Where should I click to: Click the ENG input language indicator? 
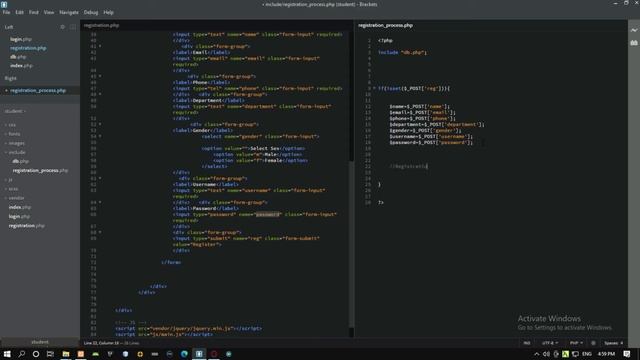587,354
